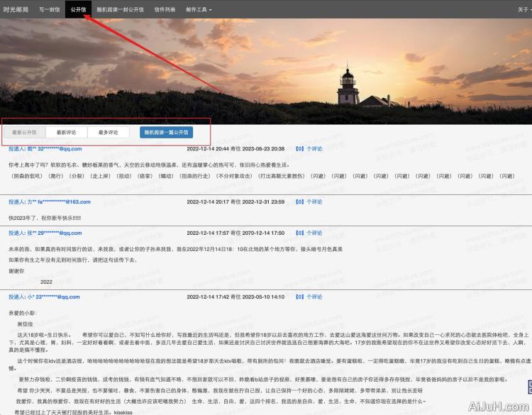This screenshot has height=415, width=532.
Task: Expand the 关于 dropdown in the navbar
Action: [x=523, y=9]
